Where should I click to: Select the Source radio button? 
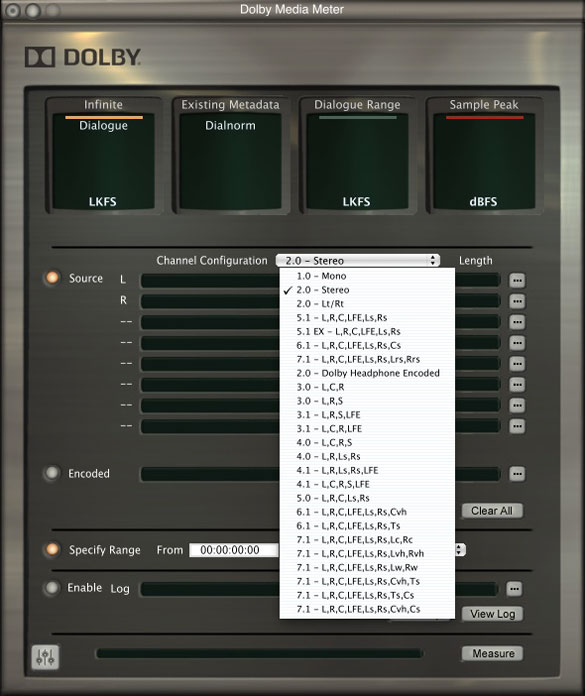[x=52, y=278]
